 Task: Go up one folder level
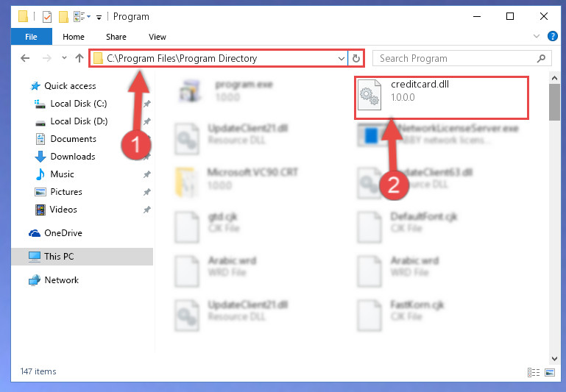79,58
